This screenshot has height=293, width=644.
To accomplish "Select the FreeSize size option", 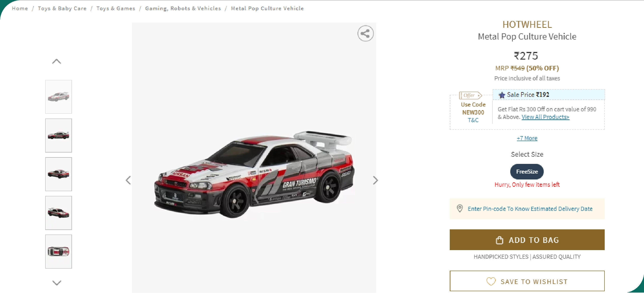I will click(x=527, y=172).
